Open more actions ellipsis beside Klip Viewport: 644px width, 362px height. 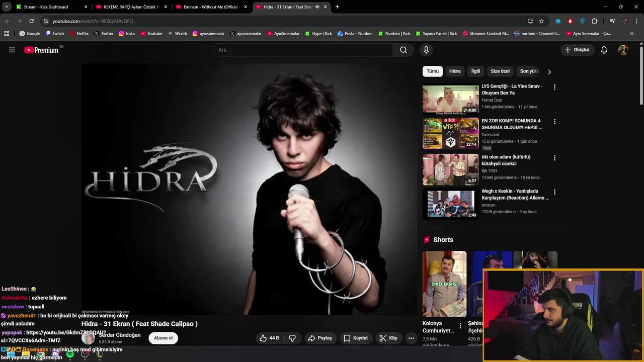point(411,338)
